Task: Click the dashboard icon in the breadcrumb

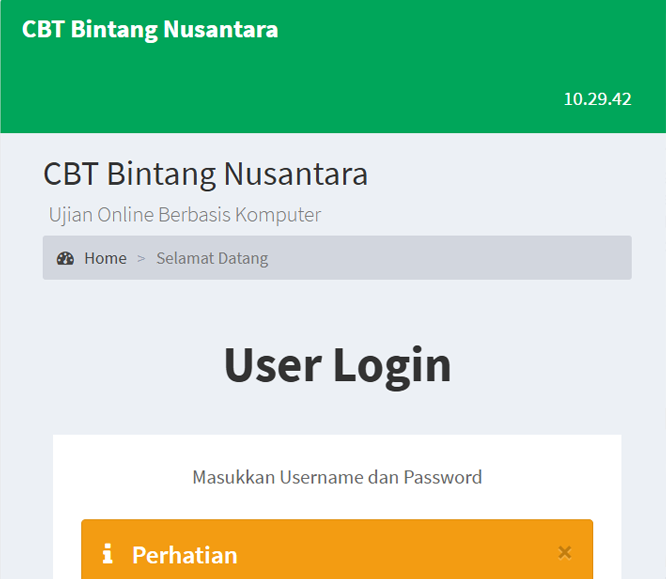Action: [x=65, y=258]
